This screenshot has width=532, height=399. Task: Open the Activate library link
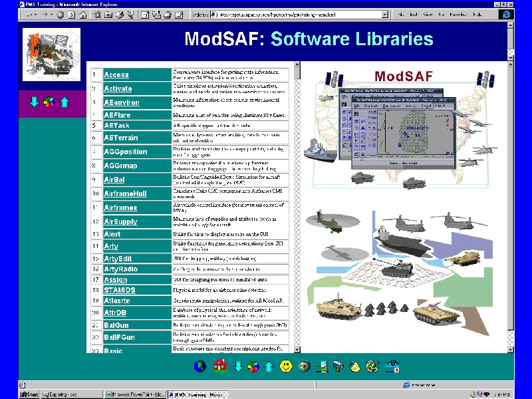[118, 88]
